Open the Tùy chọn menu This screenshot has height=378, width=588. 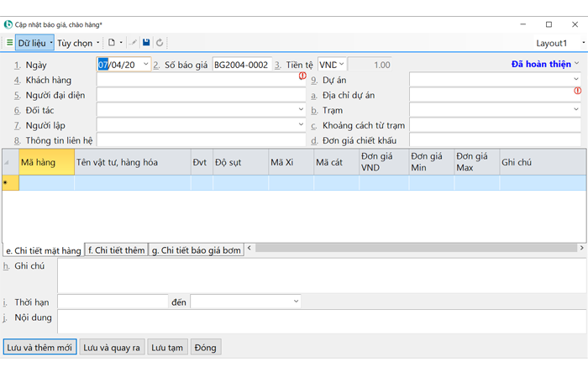[78, 43]
